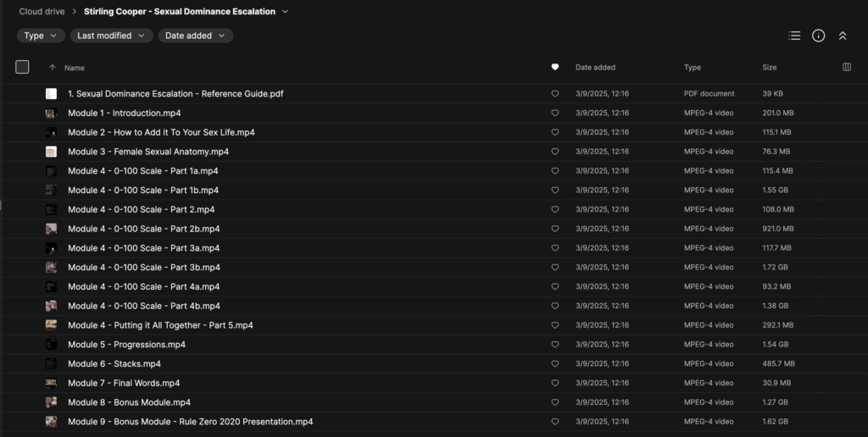Open the Last modified filter dropdown
This screenshot has height=437, width=868.
111,36
